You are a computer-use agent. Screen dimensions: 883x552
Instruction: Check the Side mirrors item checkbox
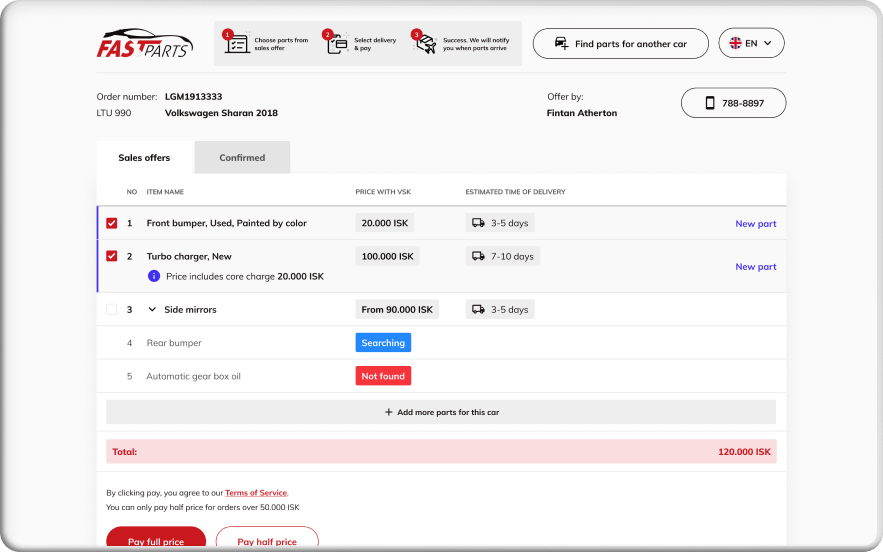coord(112,310)
